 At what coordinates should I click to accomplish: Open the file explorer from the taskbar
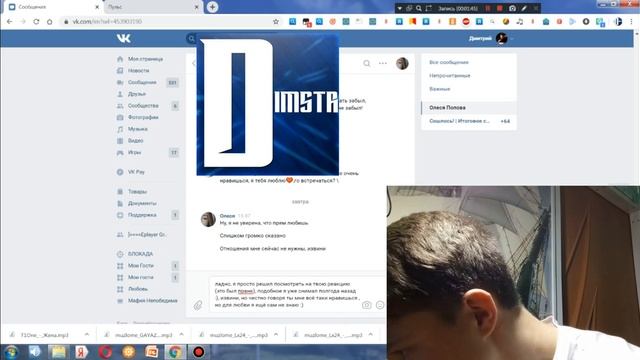(x=58, y=352)
